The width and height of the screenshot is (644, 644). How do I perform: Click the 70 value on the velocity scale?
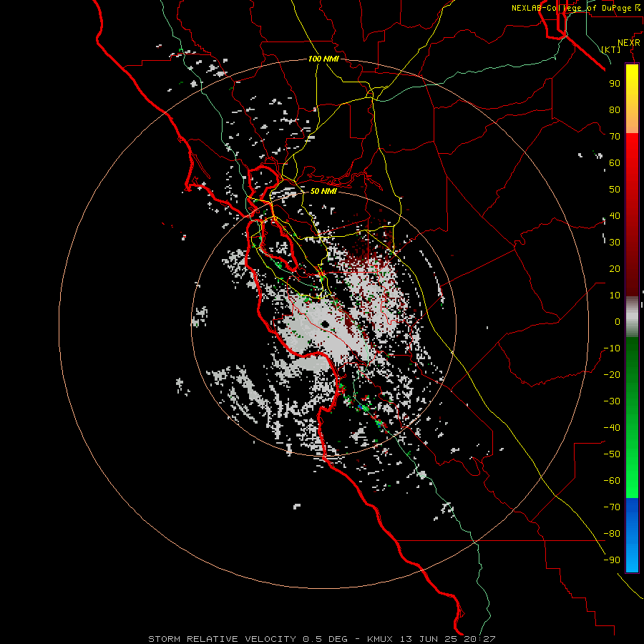point(615,137)
